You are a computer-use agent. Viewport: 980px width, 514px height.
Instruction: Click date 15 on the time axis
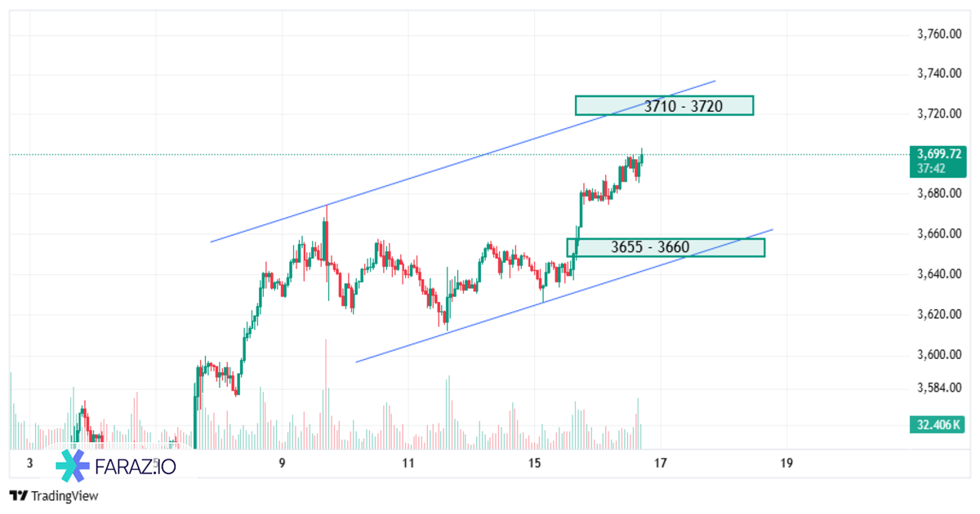pos(535,463)
